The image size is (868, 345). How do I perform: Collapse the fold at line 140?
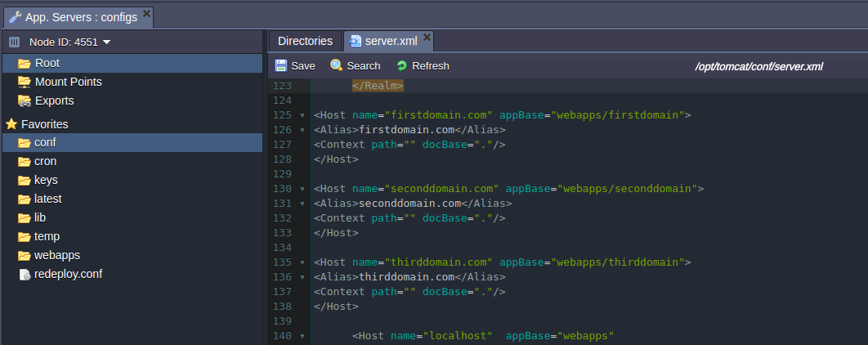tap(302, 336)
